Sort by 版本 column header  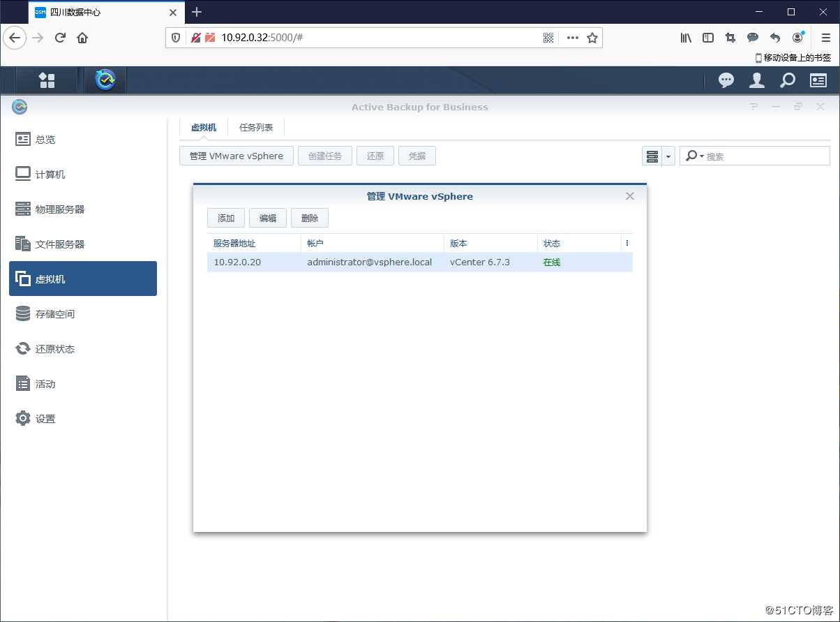490,243
